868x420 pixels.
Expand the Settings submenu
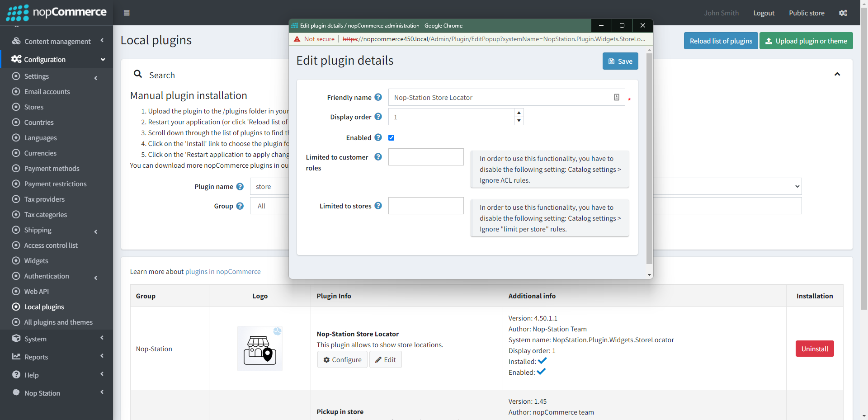[57, 76]
